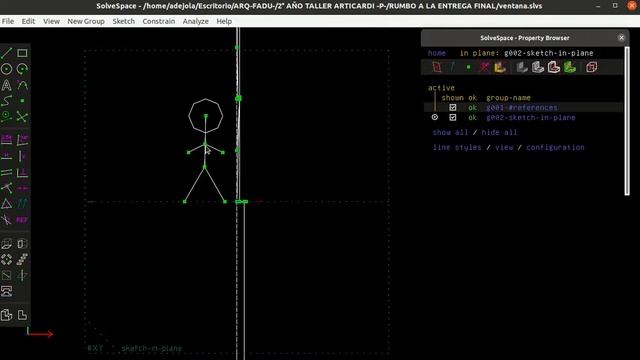Toggle normals visibility (blue arrow icon)
Viewport: 640px width, 360px height.
(x=453, y=67)
